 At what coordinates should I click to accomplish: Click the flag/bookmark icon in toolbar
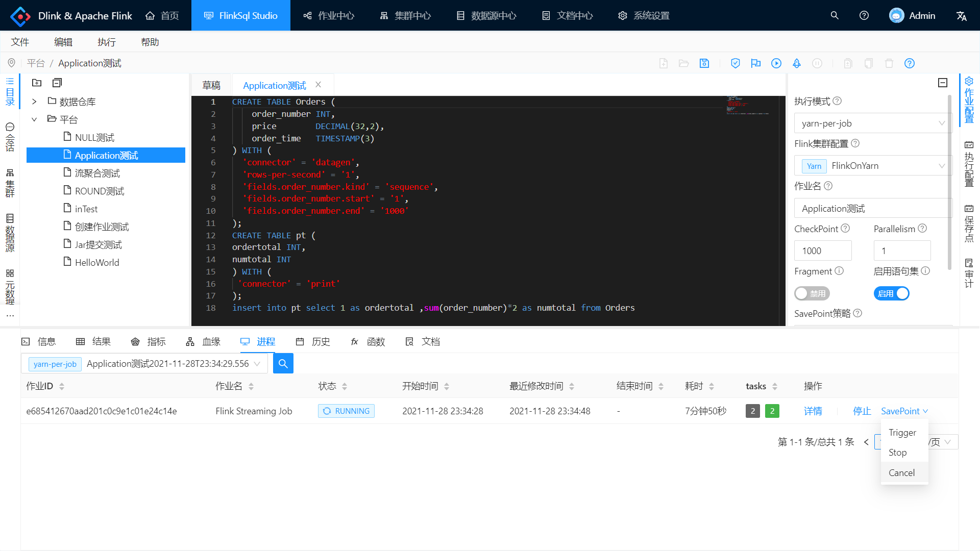754,63
